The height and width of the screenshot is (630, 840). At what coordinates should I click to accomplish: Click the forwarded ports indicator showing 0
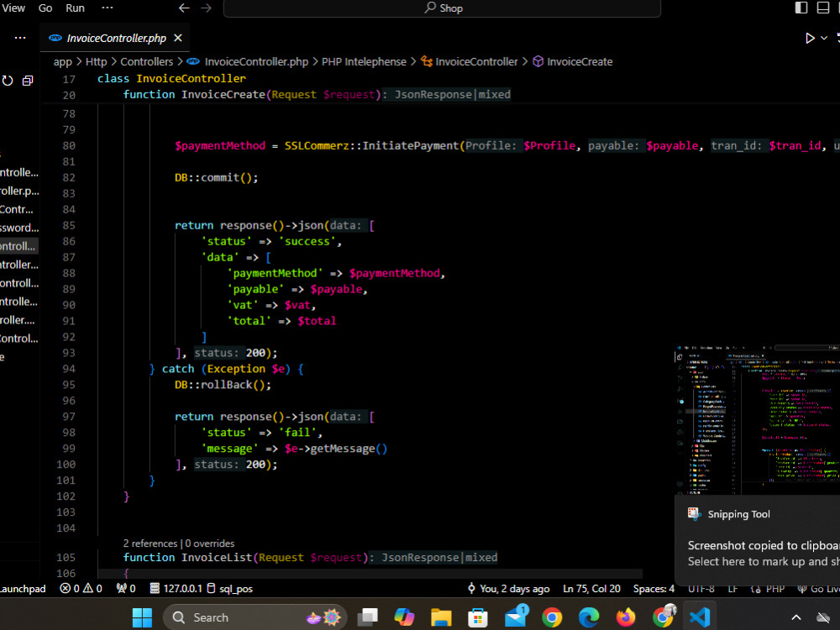[x=126, y=589]
